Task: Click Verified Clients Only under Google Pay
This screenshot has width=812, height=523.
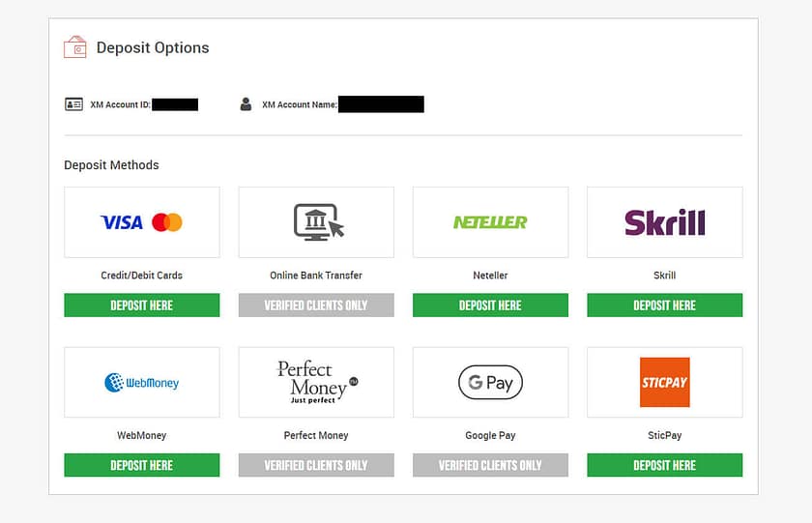Action: (x=490, y=465)
